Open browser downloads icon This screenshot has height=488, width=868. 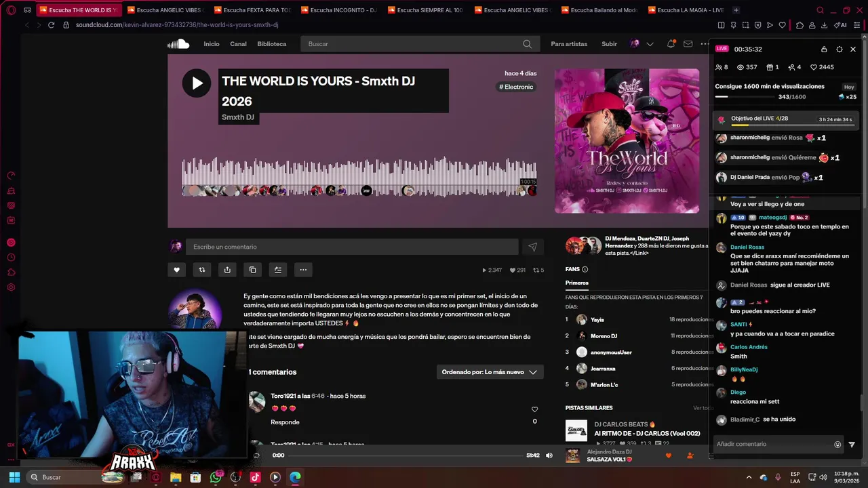point(824,25)
